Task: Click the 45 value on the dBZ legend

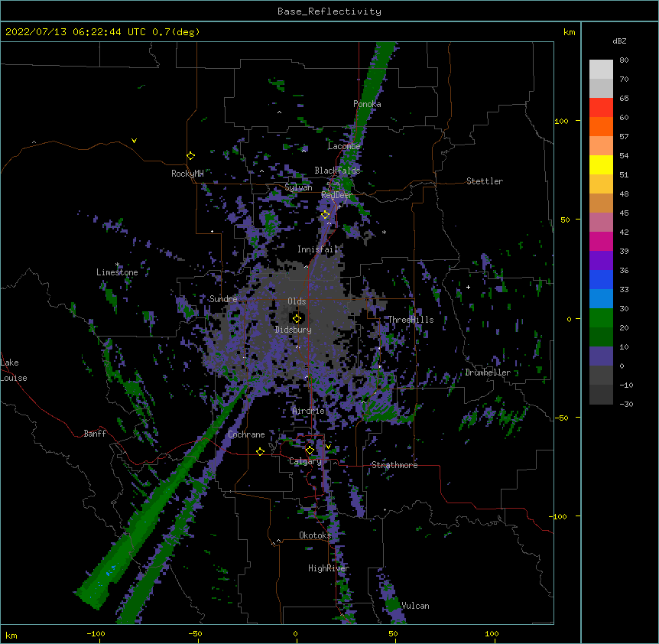Action: [x=624, y=213]
